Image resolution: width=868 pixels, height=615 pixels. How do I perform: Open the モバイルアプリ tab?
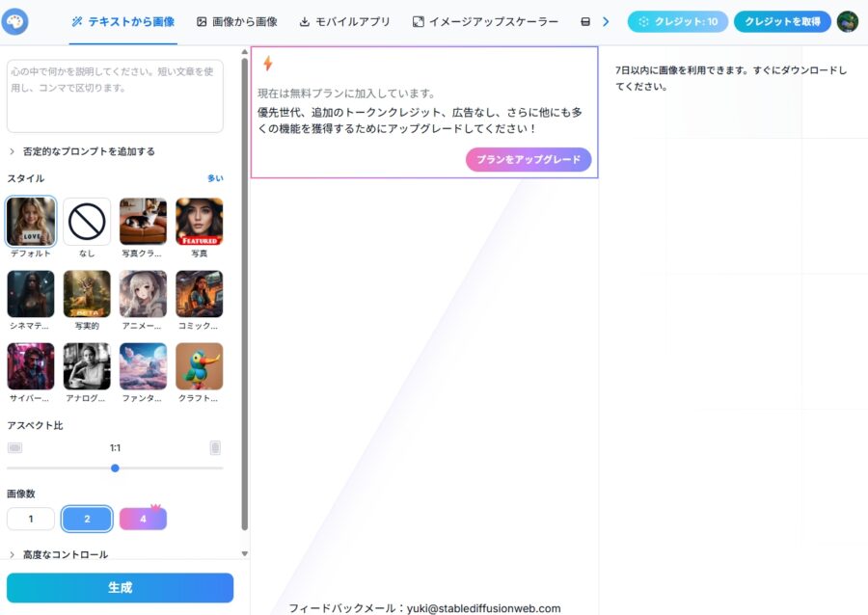(344, 21)
